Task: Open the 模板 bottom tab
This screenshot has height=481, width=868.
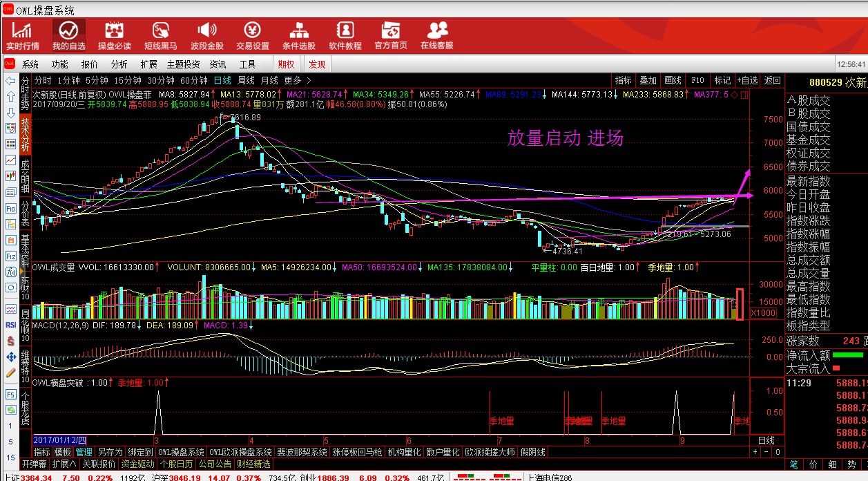Action: 63,452
